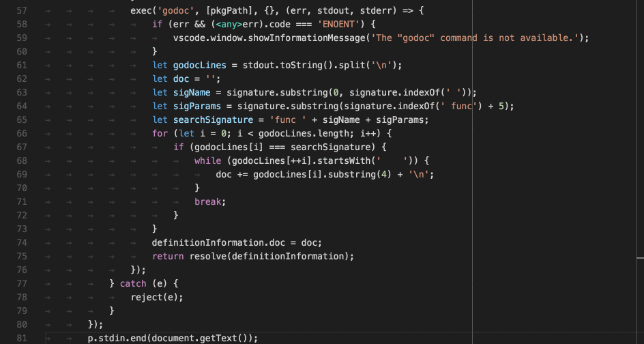Click the marker in the right scrollbar
Viewport: 644px width, 344px height.
[x=640, y=259]
